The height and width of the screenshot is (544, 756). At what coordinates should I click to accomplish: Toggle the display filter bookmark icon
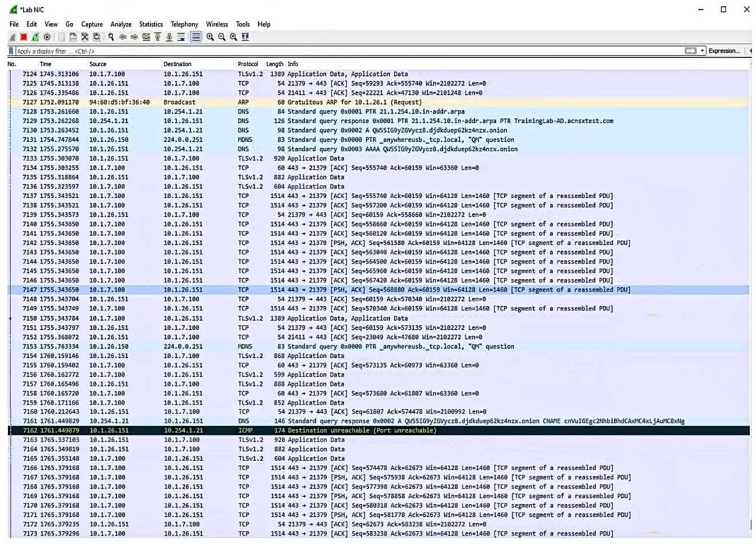pos(10,51)
